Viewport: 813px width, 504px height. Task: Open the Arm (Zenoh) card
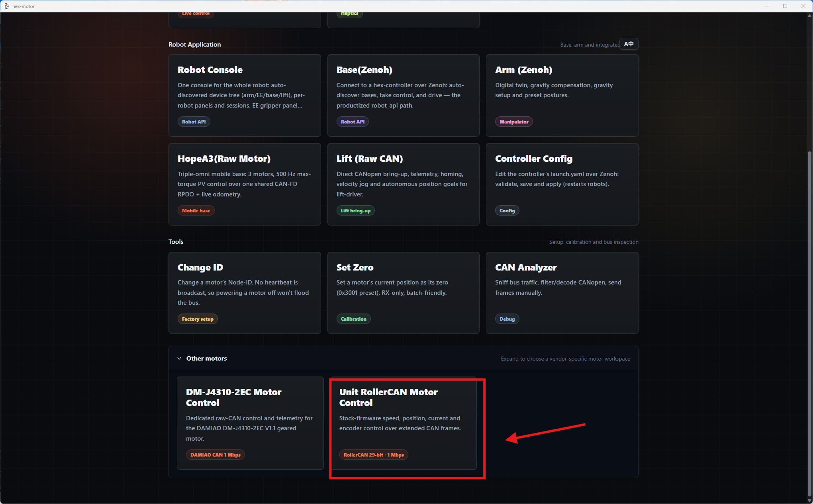click(x=562, y=96)
